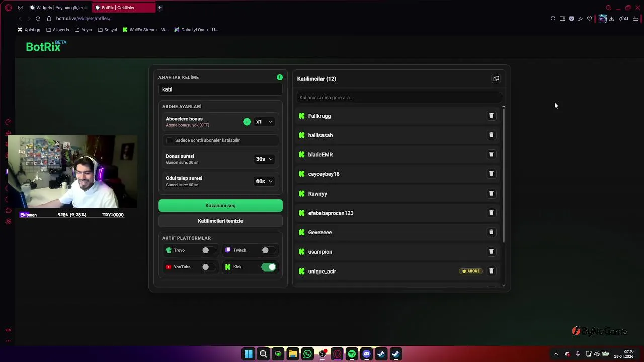Open the Bonus suresi 30s dropdown

coord(264,159)
